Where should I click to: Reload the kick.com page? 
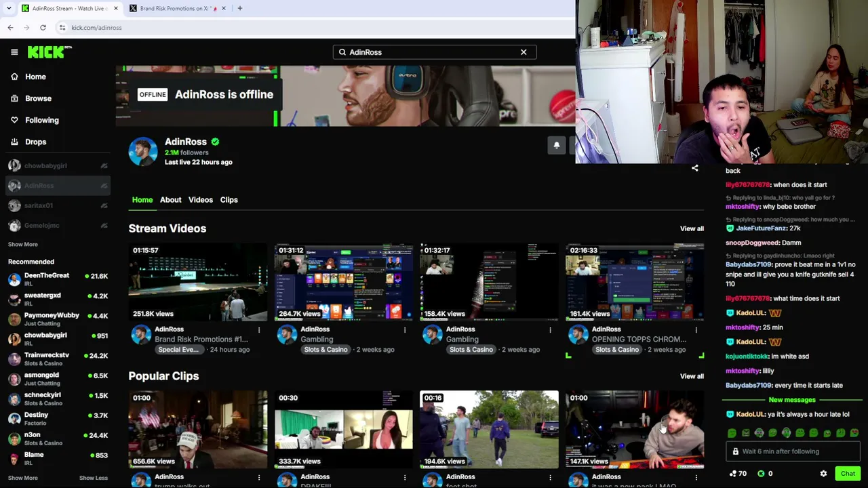point(43,28)
